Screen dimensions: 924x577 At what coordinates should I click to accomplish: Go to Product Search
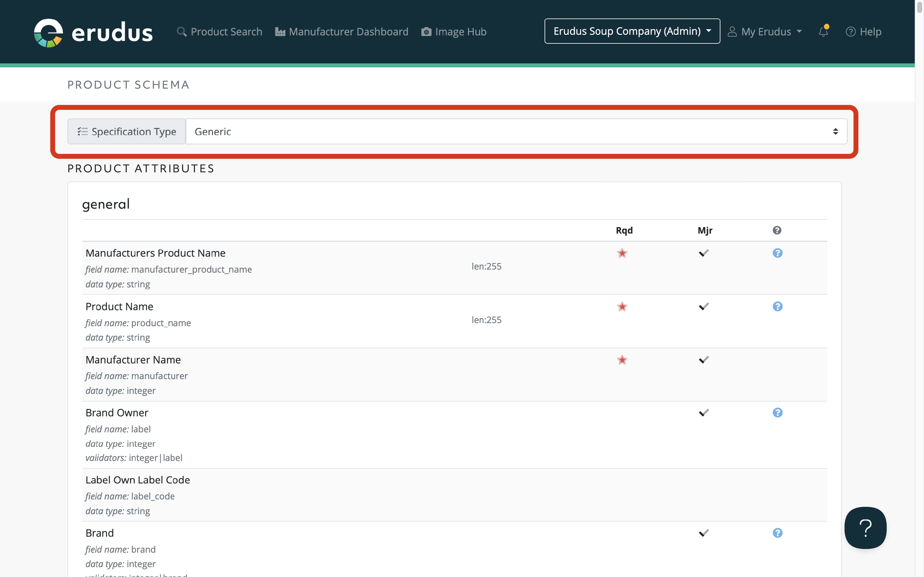220,32
